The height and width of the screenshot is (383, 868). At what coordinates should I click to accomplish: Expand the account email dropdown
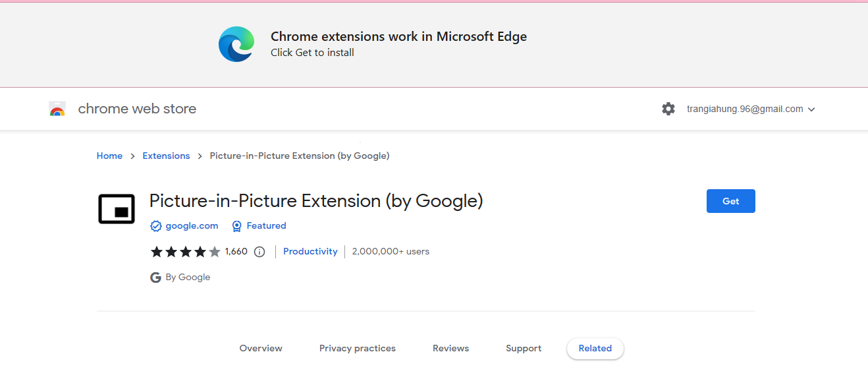tap(751, 109)
